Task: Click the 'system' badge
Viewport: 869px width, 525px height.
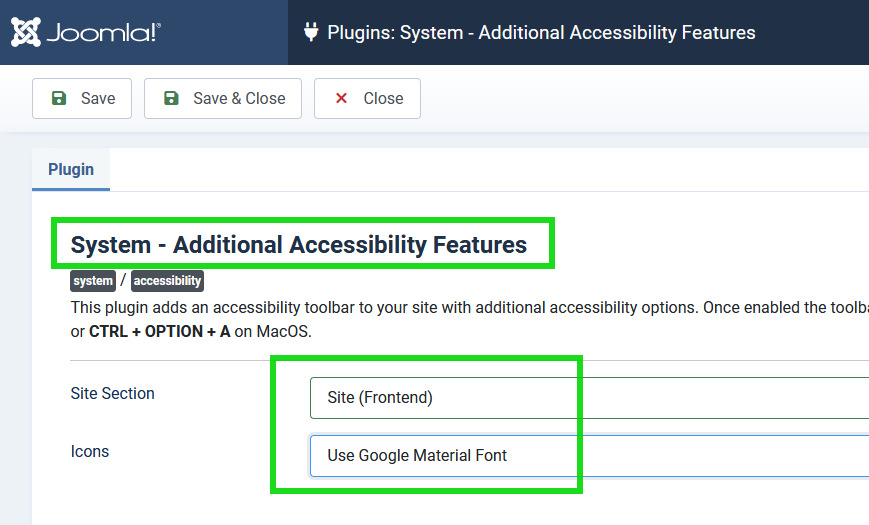Action: click(x=93, y=281)
